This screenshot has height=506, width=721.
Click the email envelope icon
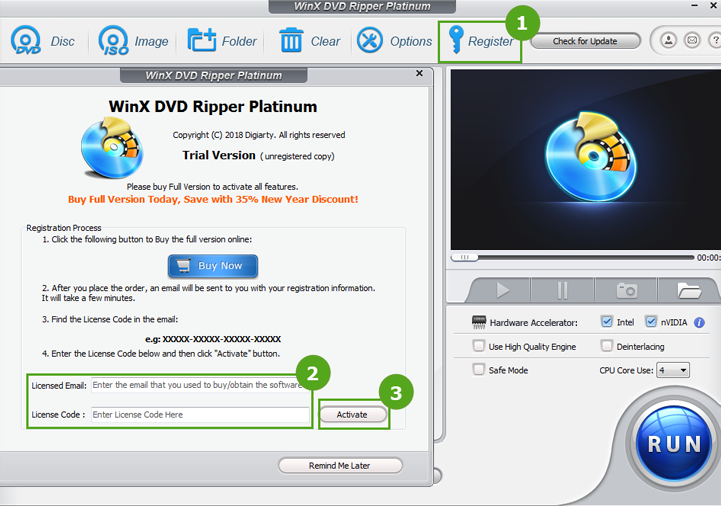pos(692,40)
